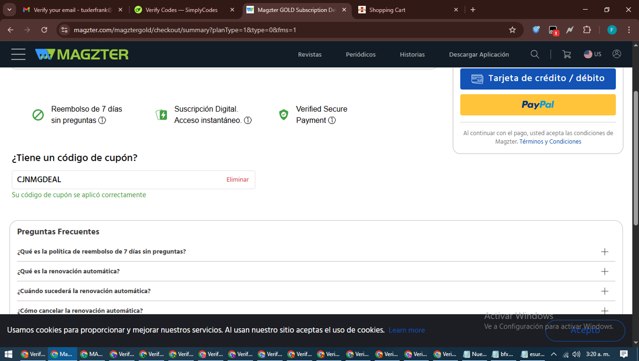639x361 pixels.
Task: Click the Magzter logo
Action: pyautogui.click(x=82, y=54)
